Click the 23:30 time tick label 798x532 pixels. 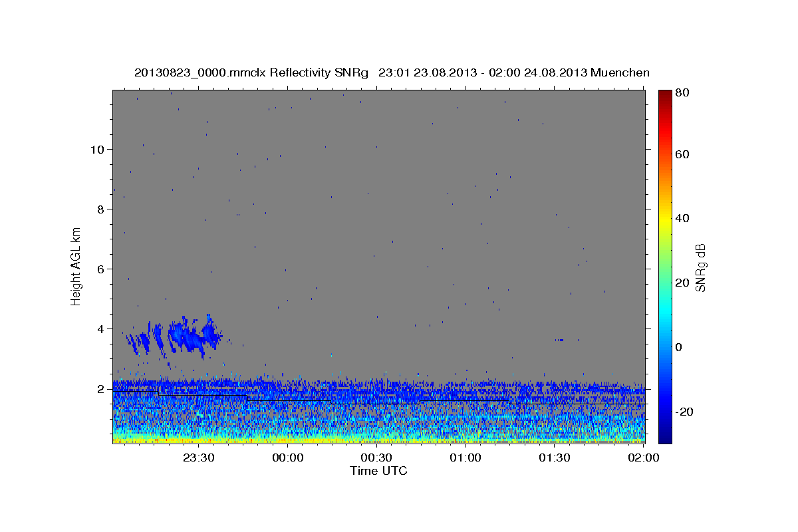pyautogui.click(x=198, y=458)
